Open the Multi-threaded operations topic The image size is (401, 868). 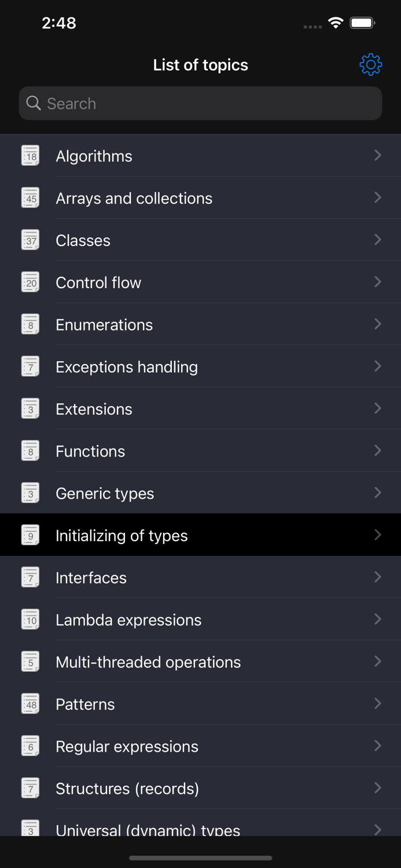point(200,661)
